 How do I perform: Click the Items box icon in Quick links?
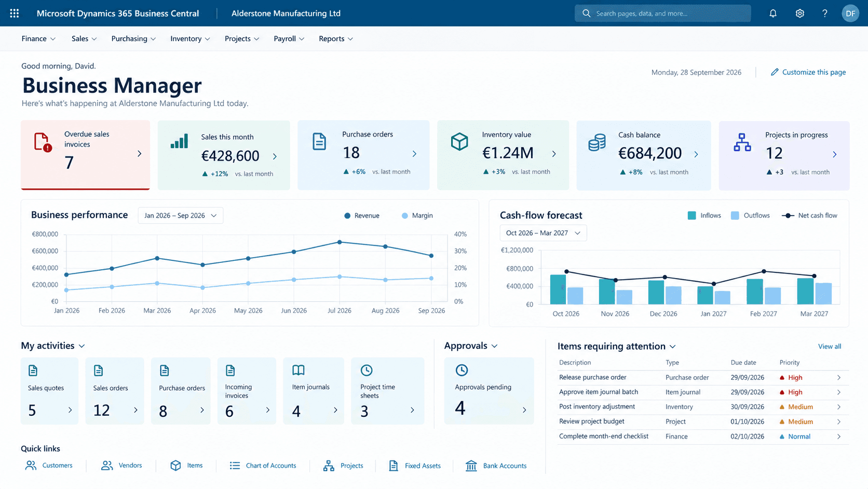tap(175, 466)
